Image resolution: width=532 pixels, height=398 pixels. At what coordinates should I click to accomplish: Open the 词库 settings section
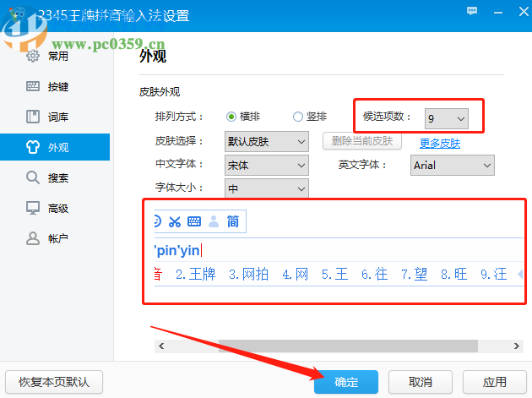pos(55,117)
